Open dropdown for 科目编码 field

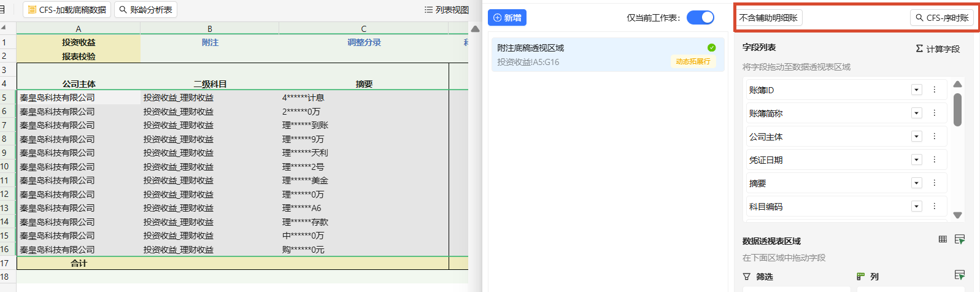tap(917, 207)
